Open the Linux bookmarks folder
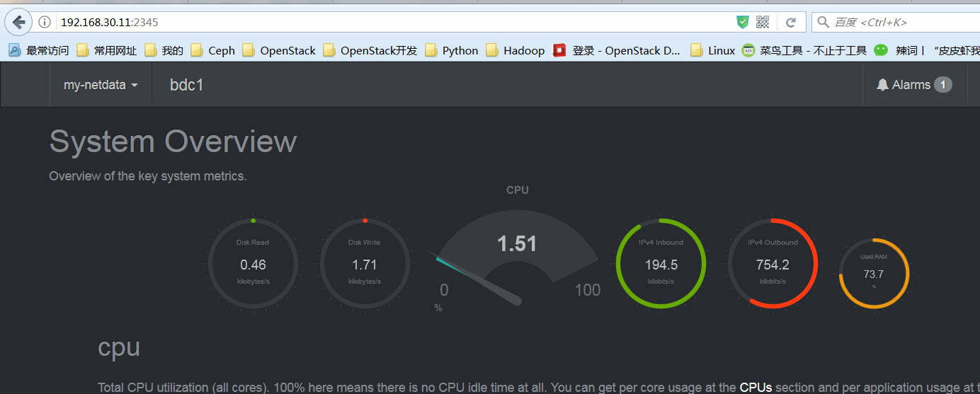This screenshot has height=394, width=980. (x=713, y=50)
